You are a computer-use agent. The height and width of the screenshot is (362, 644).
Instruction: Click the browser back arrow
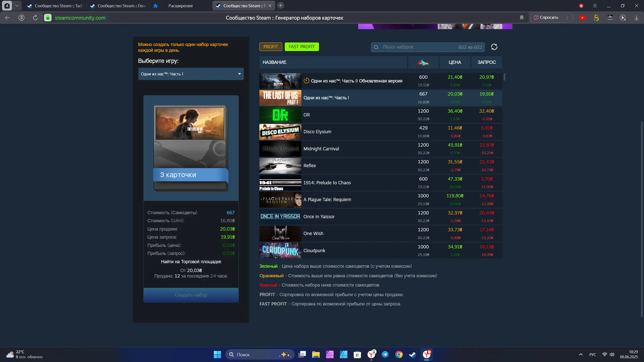[7, 18]
